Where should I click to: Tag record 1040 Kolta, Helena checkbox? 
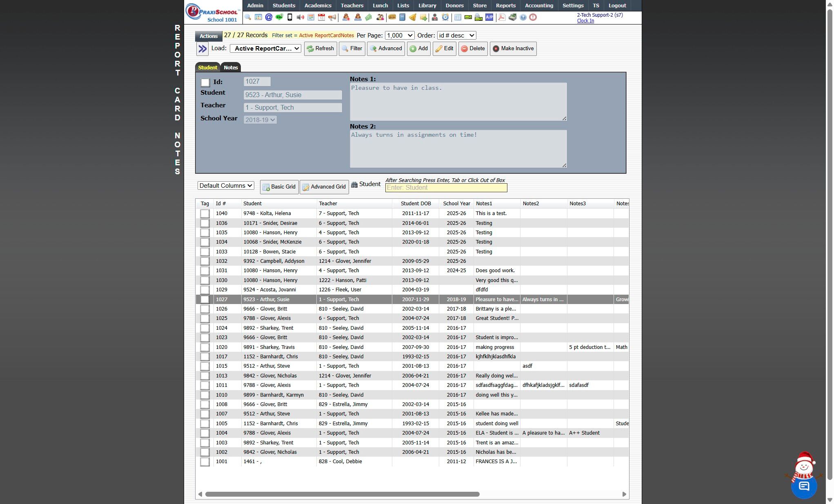205,213
